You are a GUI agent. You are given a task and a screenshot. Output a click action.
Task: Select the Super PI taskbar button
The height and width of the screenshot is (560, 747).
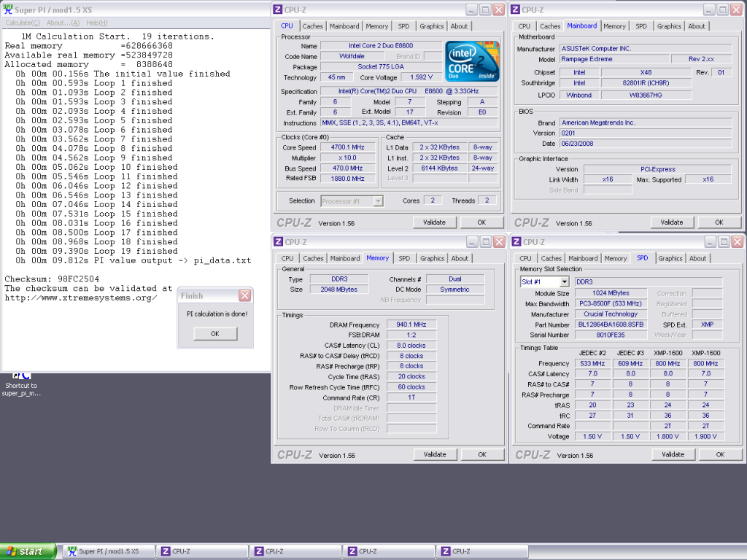coord(108,551)
